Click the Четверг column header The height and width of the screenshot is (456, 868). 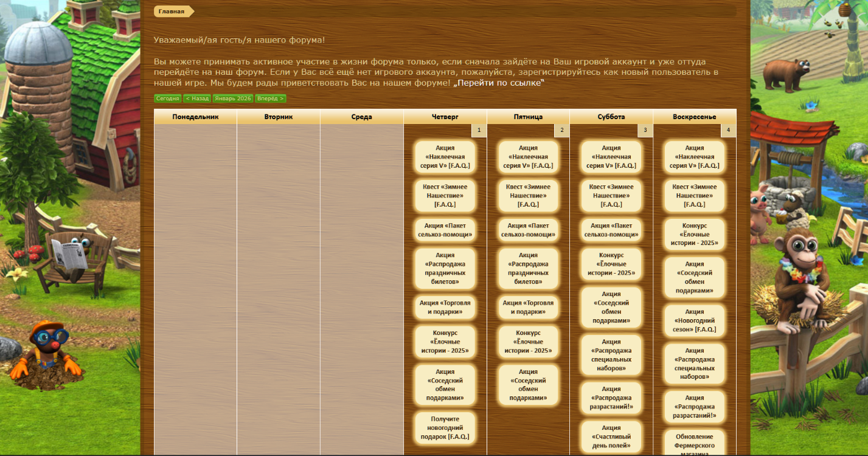[445, 117]
